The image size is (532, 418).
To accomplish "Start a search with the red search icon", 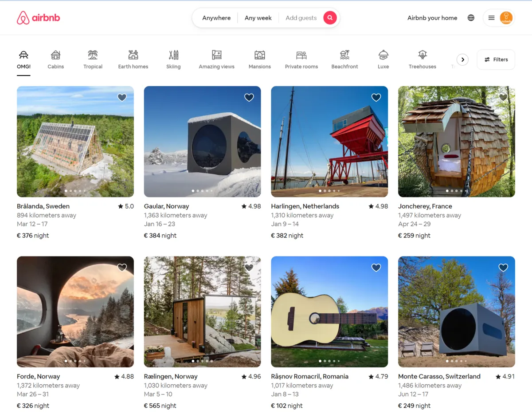I will click(330, 18).
